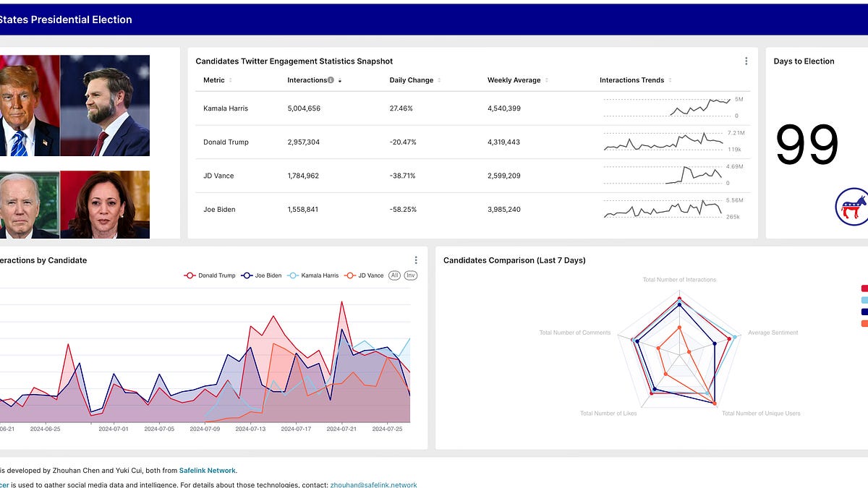Click the weekly average value 4,540,399

pos(504,108)
